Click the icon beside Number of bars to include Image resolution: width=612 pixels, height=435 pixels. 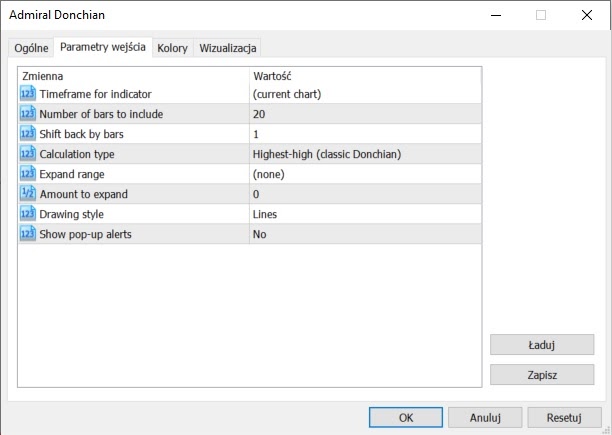[x=28, y=114]
